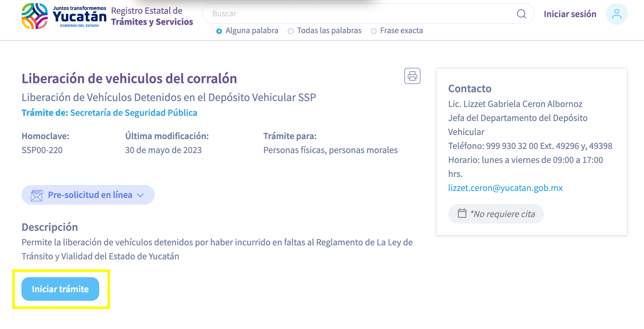644x329 pixels.
Task: Click Registro Estatal de Trámites y Servicios title
Action: (152, 16)
